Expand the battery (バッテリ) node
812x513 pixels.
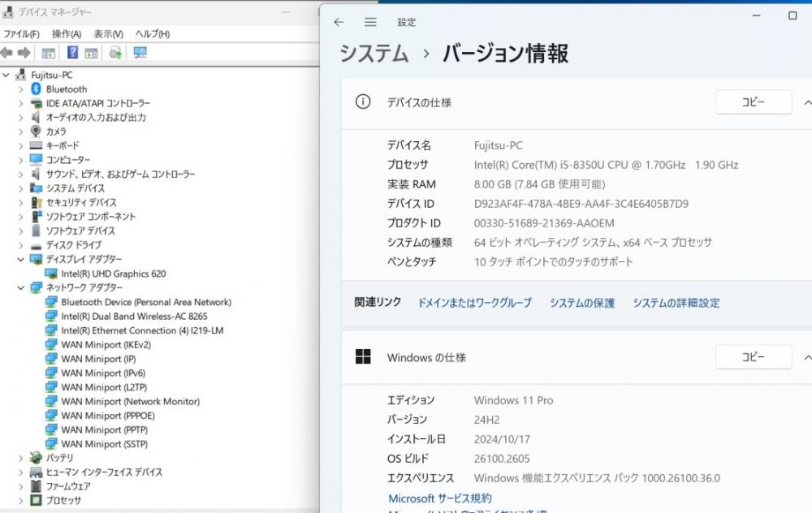pos(21,458)
